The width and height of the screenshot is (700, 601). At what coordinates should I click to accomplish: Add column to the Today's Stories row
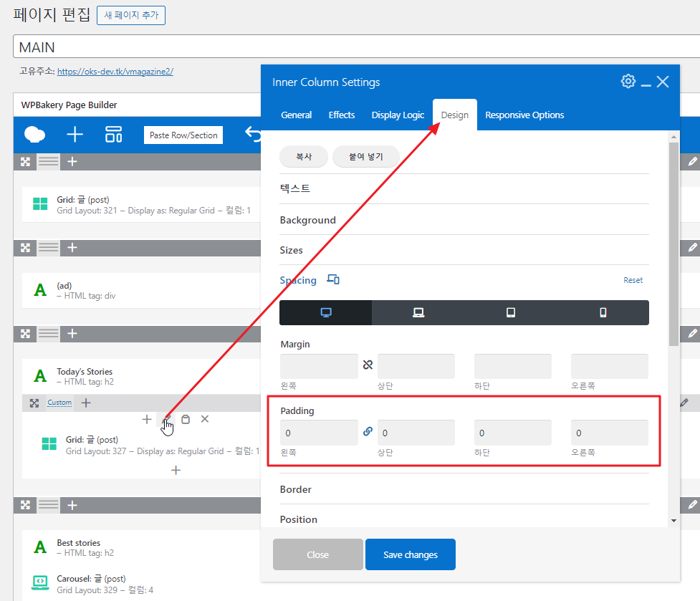pyautogui.click(x=72, y=334)
